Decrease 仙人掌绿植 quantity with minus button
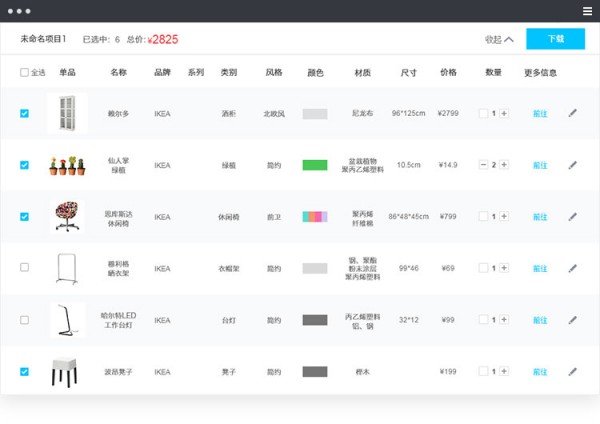The image size is (600, 424). click(483, 165)
